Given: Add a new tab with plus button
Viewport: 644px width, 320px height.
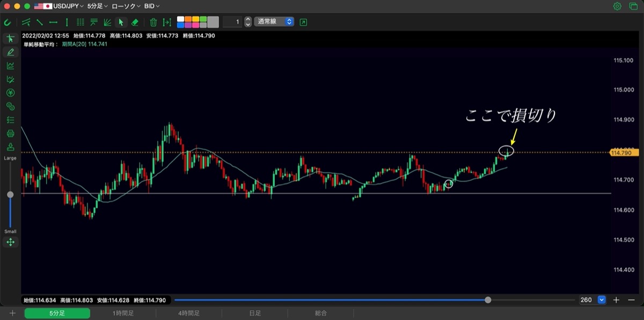Looking at the screenshot, I should 12,313.
